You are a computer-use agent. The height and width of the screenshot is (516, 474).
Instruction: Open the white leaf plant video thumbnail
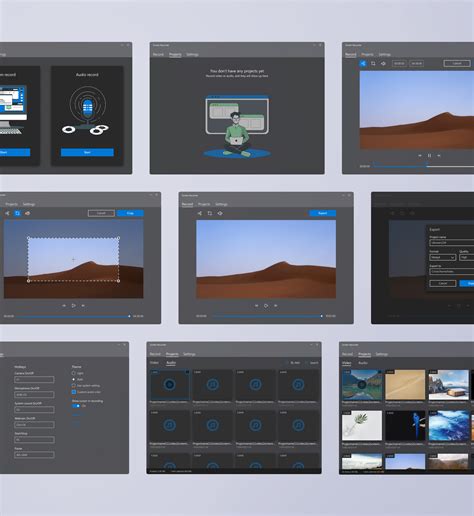pos(362,426)
